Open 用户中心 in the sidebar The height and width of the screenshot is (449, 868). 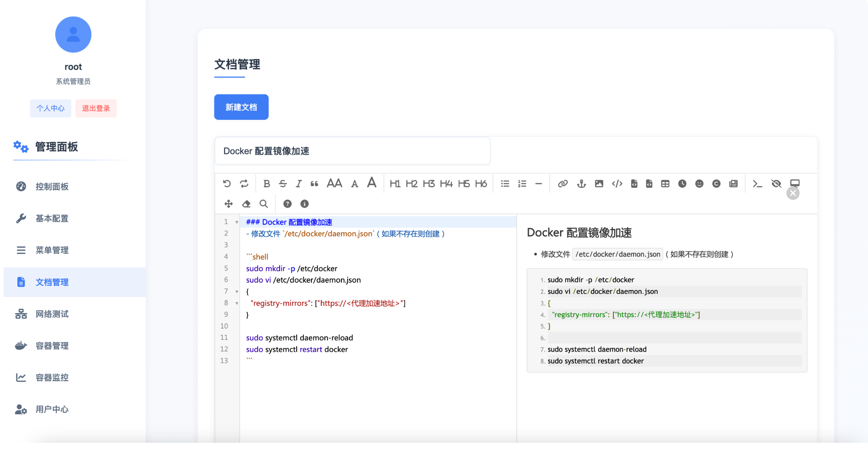75,409
